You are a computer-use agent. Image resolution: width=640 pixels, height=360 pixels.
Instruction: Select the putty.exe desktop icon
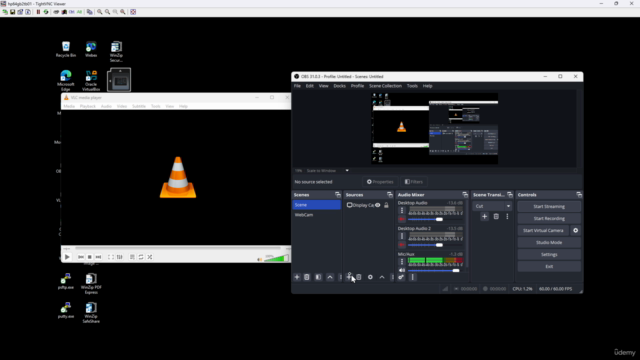pos(66,310)
